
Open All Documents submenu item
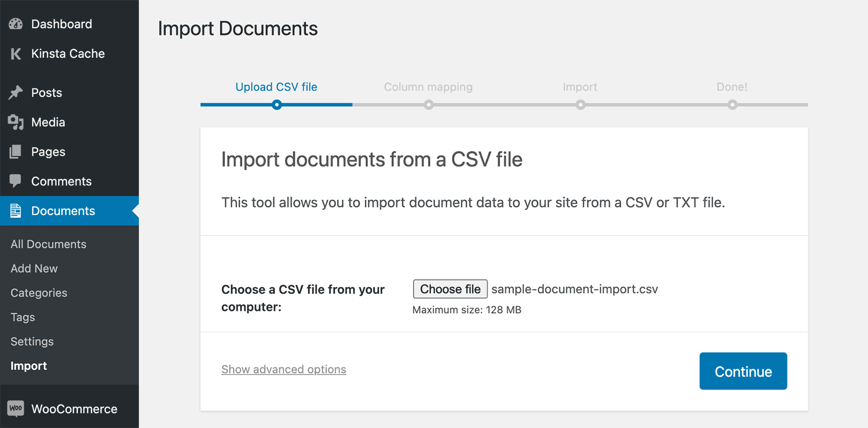pos(48,244)
